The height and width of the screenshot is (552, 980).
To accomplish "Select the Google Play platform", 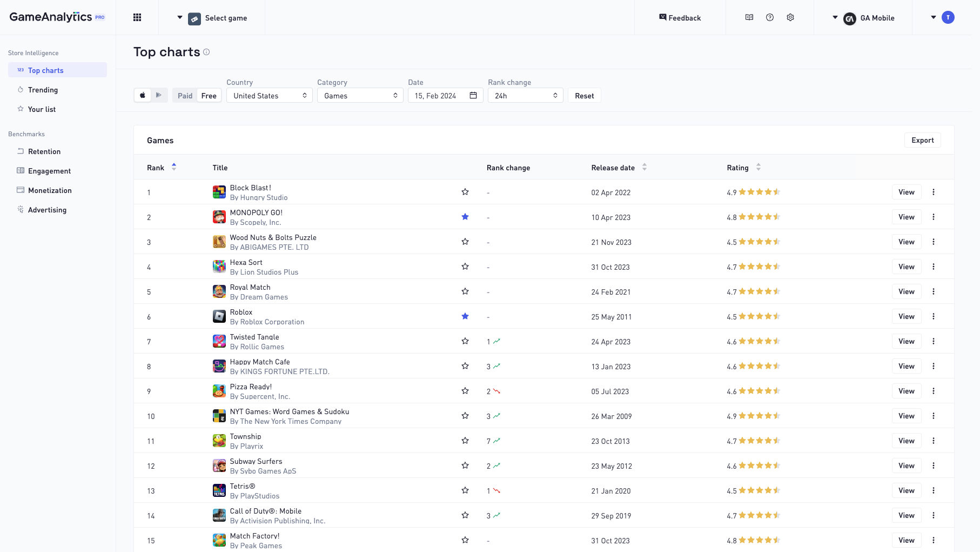I will (x=159, y=95).
